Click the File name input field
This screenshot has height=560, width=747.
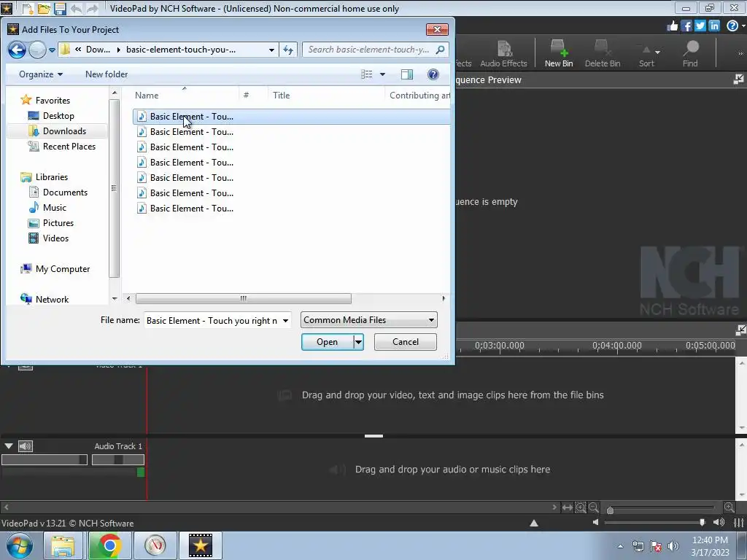212,321
